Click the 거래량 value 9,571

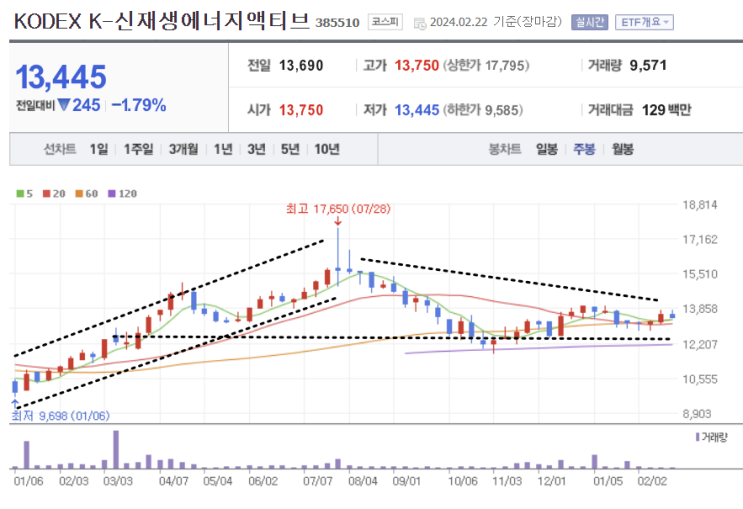[648, 65]
